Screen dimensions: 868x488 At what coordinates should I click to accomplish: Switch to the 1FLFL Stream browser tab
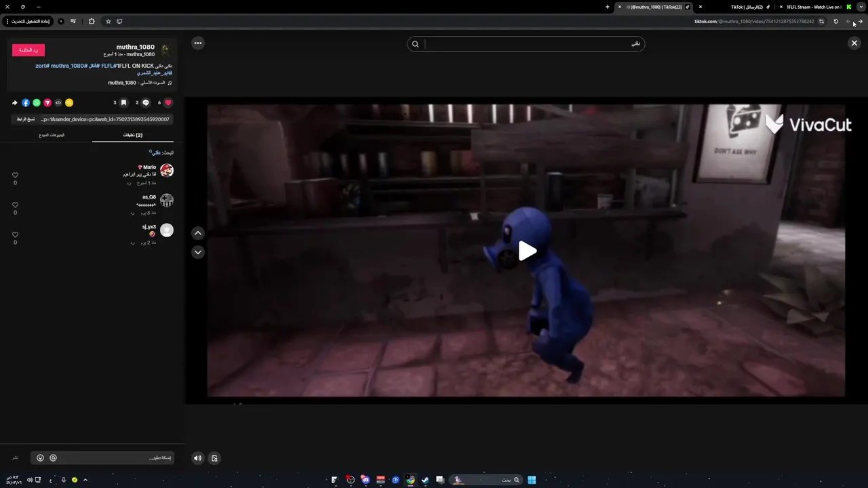[812, 7]
